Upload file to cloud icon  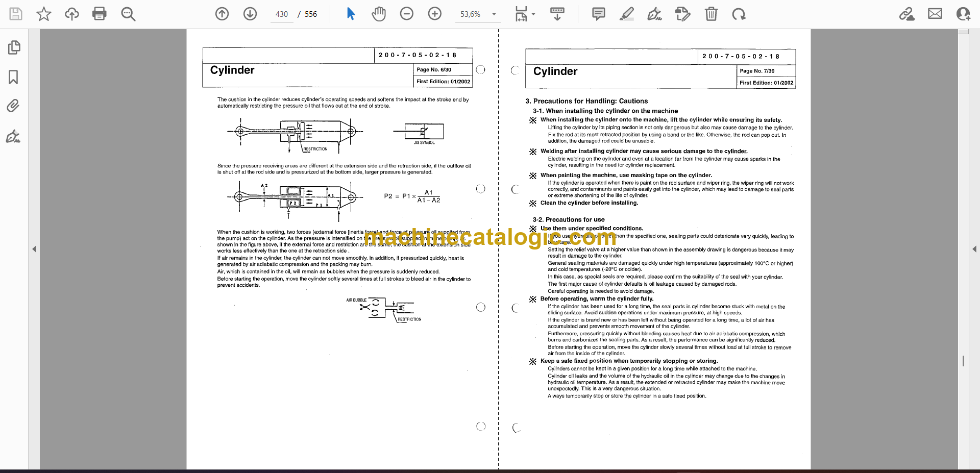pyautogui.click(x=72, y=14)
